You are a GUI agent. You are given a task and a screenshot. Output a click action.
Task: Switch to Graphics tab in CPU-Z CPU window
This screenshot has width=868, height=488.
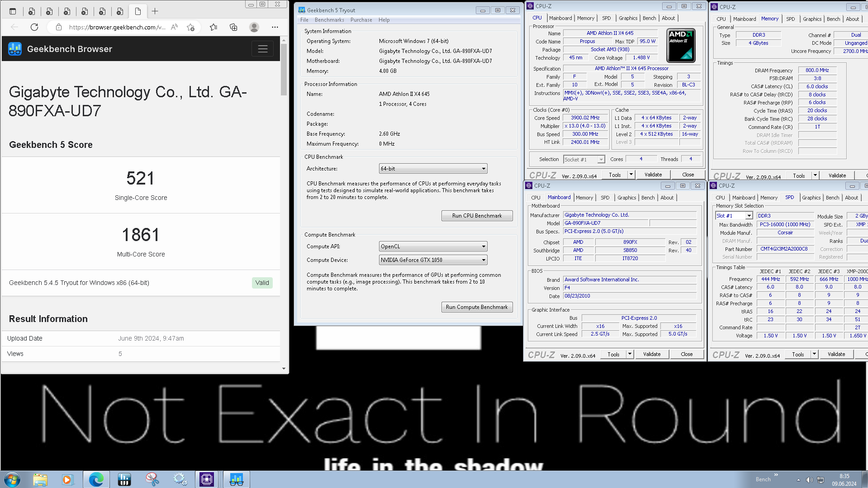pos(628,18)
